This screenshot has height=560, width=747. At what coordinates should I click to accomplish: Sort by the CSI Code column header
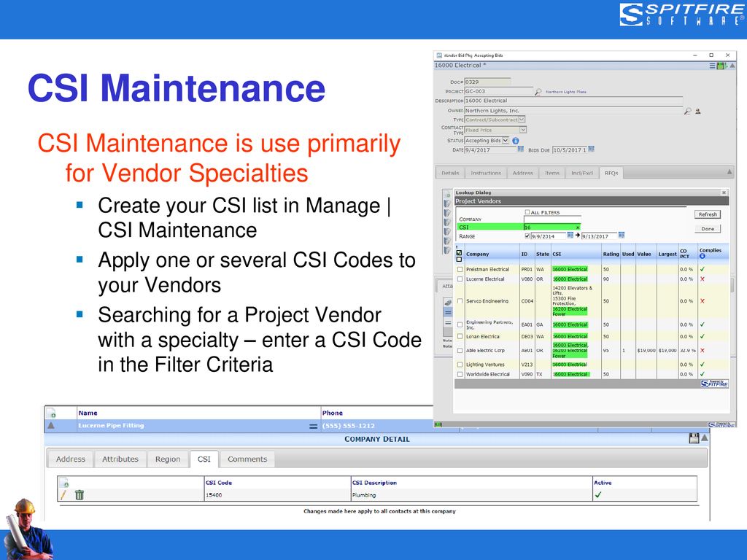tap(219, 483)
